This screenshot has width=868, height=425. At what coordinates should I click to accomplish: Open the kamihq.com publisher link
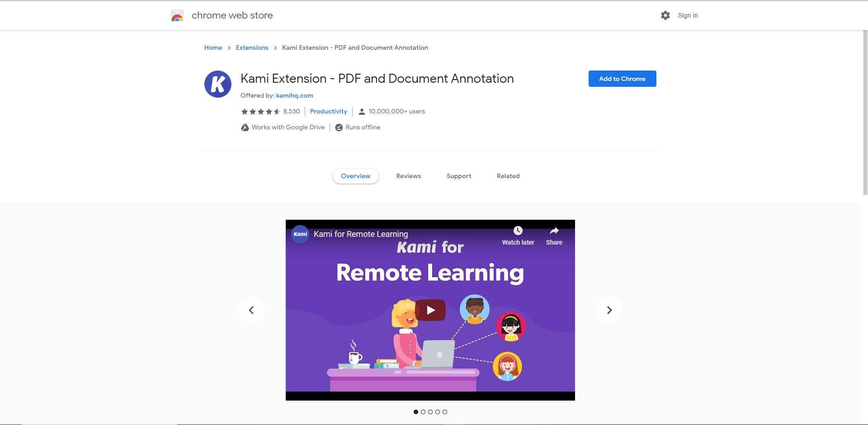[294, 95]
